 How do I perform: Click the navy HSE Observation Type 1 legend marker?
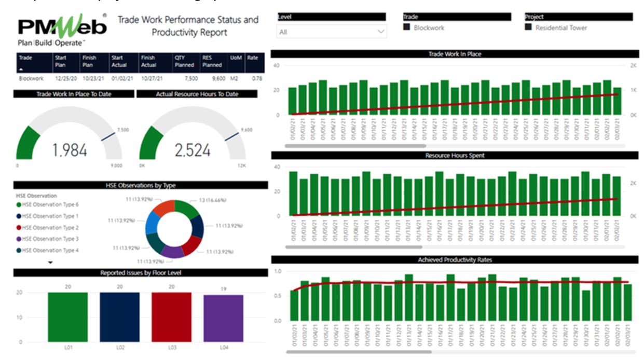[19, 216]
